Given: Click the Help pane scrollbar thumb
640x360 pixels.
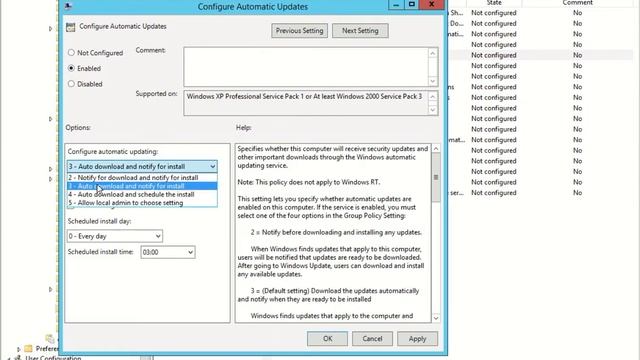Looking at the screenshot, I should [436, 178].
